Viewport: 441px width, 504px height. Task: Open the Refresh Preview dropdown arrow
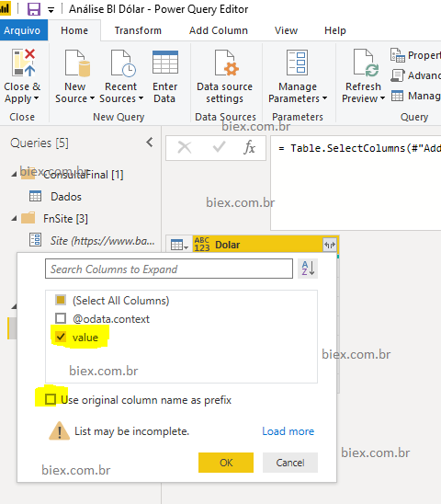click(382, 98)
